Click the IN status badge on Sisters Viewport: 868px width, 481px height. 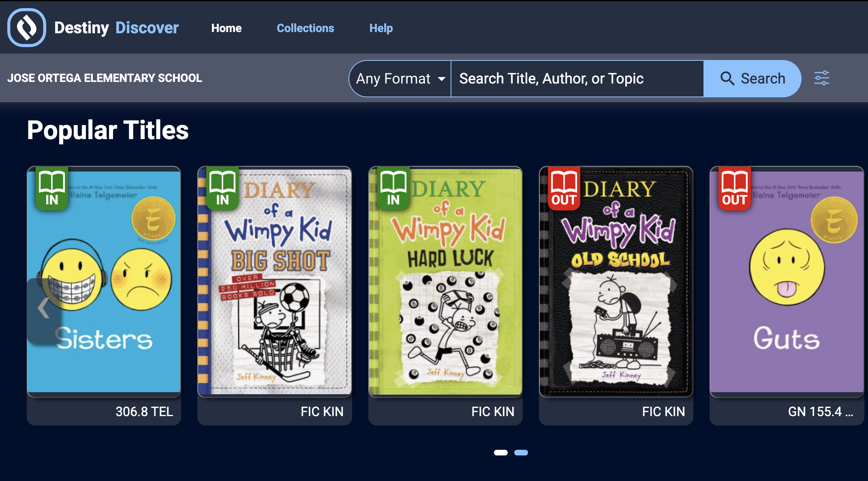[52, 189]
